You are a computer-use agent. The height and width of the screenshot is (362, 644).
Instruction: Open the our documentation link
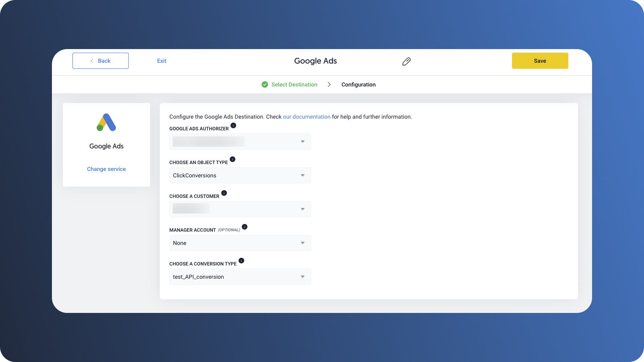(x=307, y=117)
